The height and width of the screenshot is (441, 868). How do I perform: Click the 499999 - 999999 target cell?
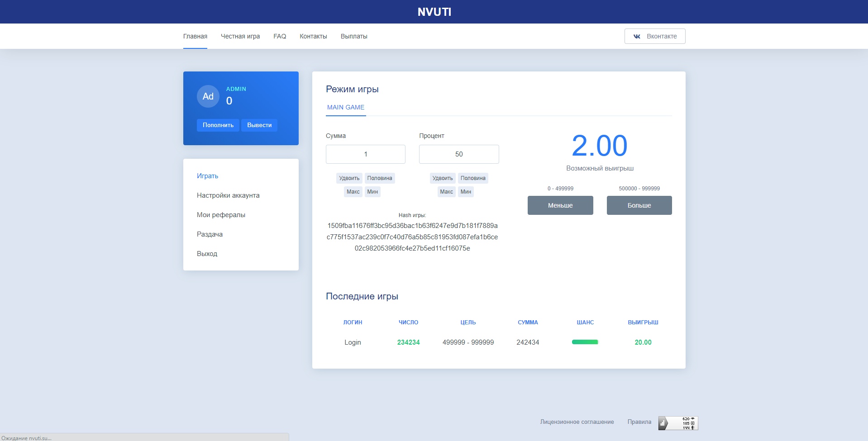[468, 342]
